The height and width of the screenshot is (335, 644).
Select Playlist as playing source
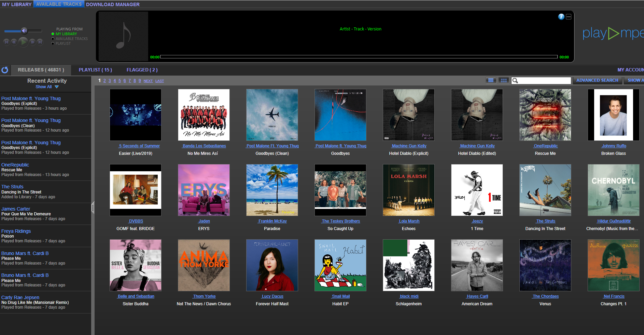tap(61, 43)
